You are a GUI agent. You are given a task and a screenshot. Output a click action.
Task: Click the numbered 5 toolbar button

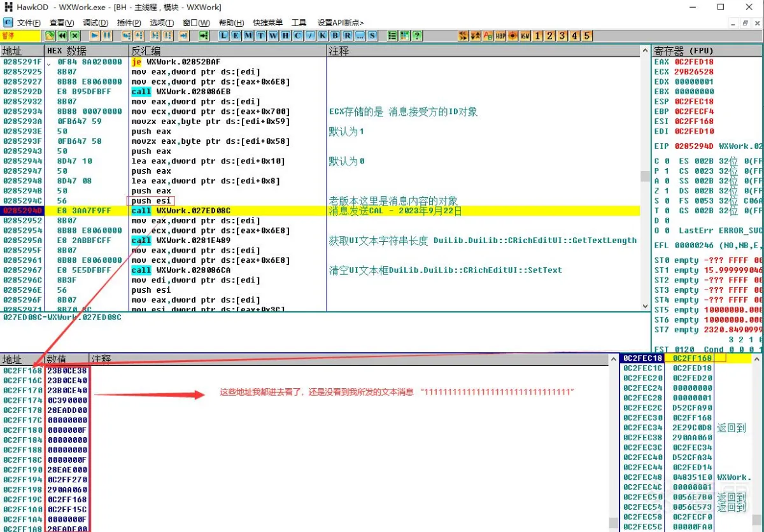(587, 36)
